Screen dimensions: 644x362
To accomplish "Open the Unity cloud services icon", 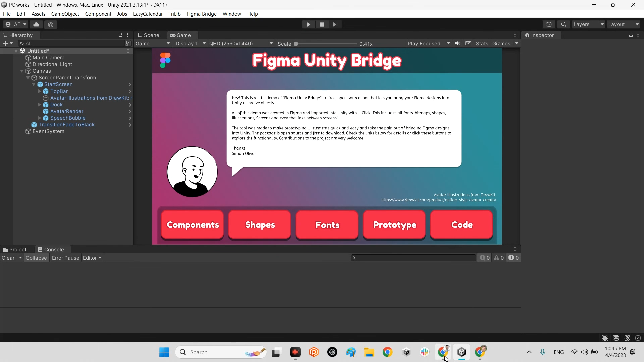I will coord(36,24).
